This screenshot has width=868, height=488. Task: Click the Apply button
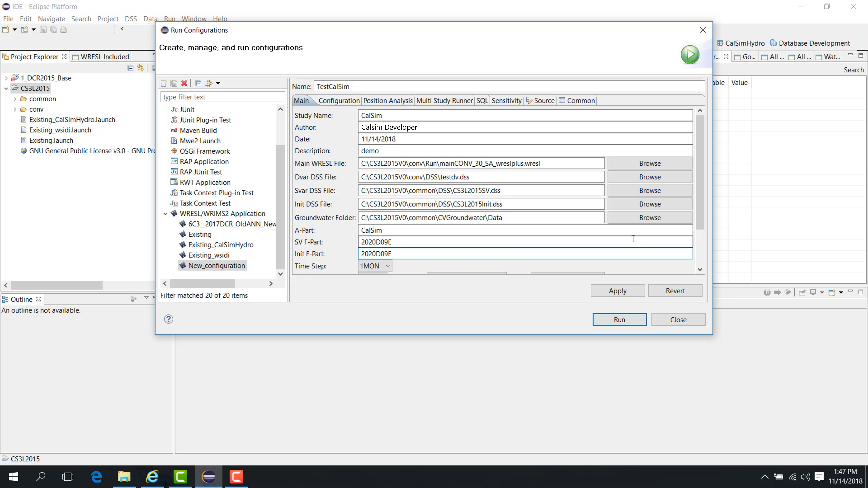[x=618, y=291]
